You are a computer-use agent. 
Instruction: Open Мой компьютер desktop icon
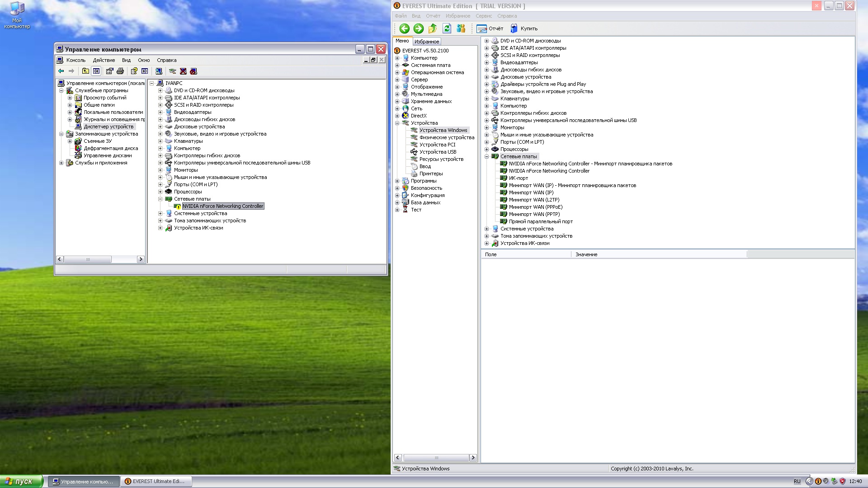pos(17,15)
